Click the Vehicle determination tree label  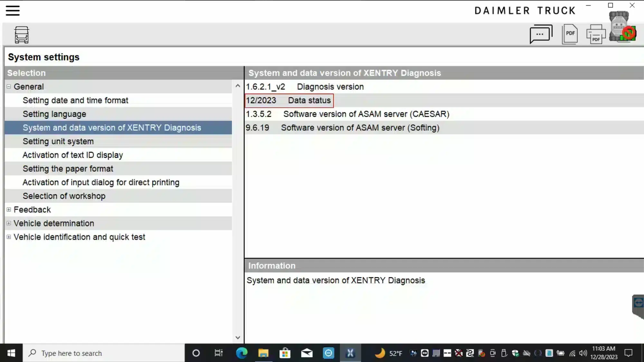[54, 223]
